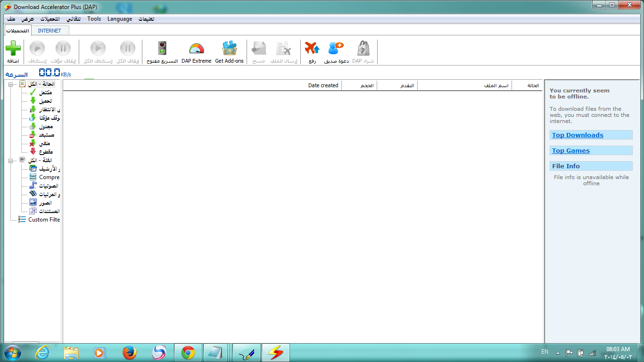Open the Top Games link

tap(571, 151)
